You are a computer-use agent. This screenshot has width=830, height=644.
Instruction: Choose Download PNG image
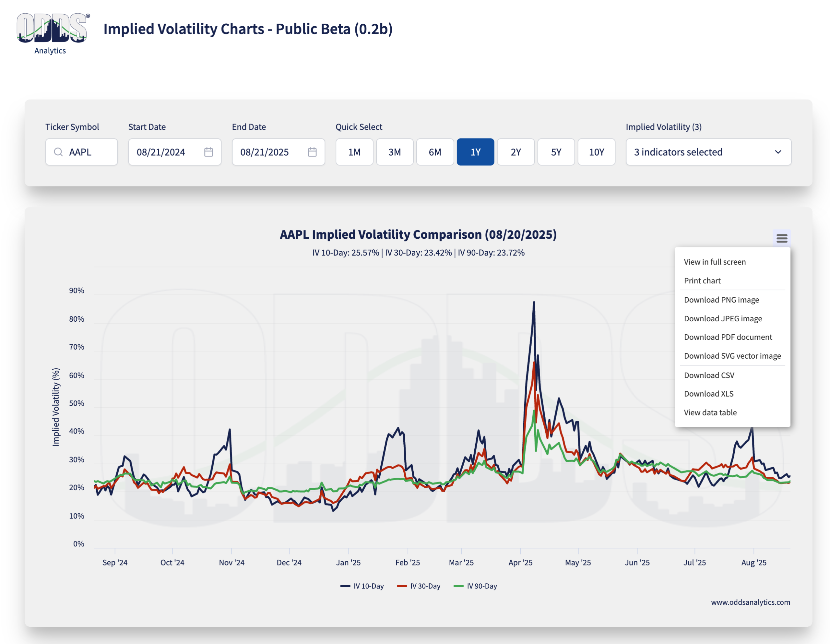732,300
